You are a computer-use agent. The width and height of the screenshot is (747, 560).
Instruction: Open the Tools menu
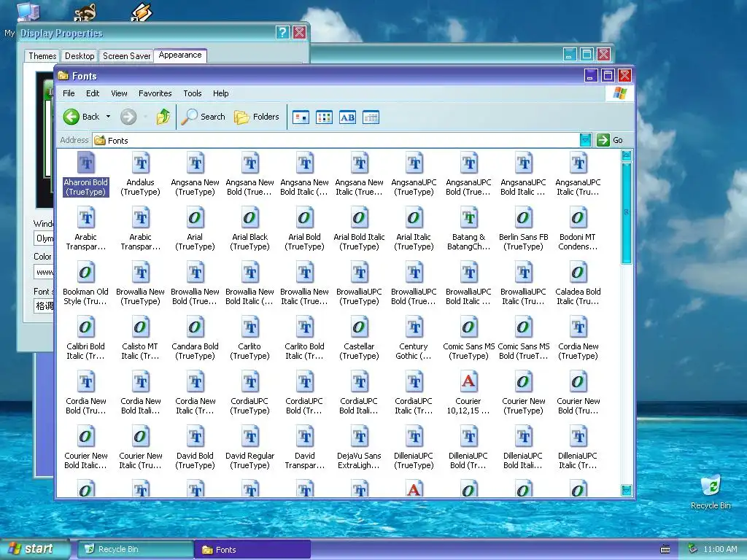pyautogui.click(x=193, y=93)
